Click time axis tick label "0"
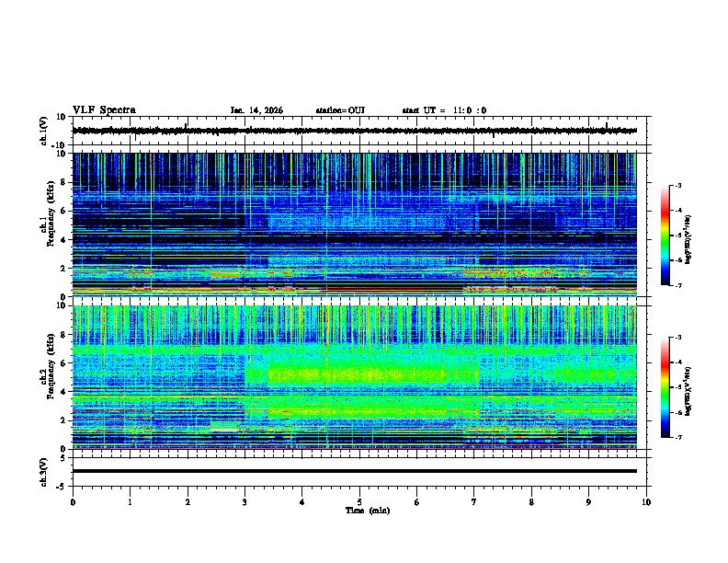Viewport: 728px width, 563px height. 73,502
